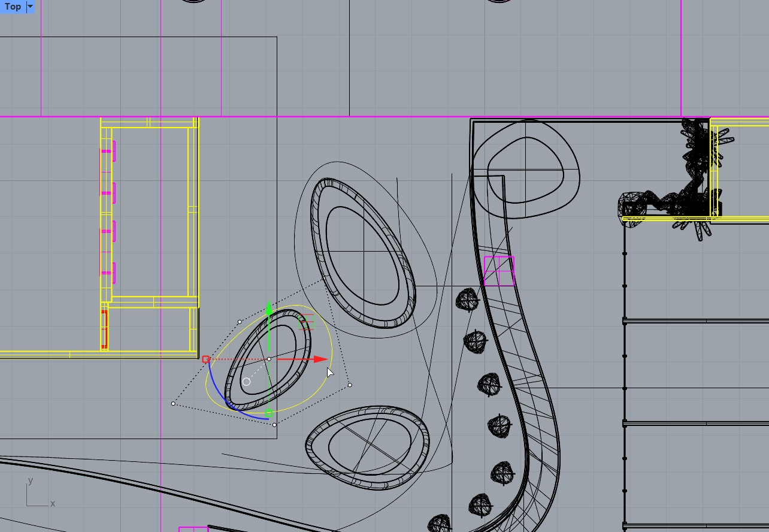
Task: Select the leftmost control point of dotted polygon
Action: [x=173, y=404]
